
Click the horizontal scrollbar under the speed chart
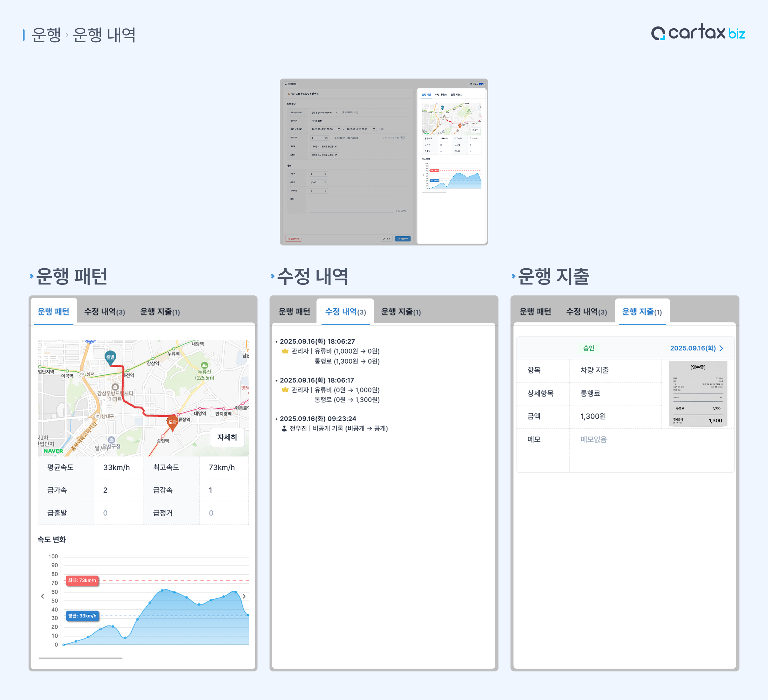tap(81, 658)
